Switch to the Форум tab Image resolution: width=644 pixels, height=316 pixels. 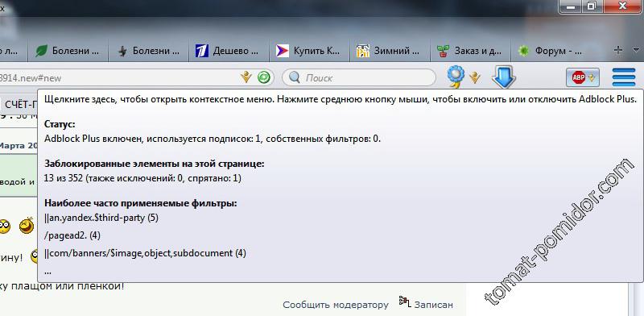[x=551, y=51]
